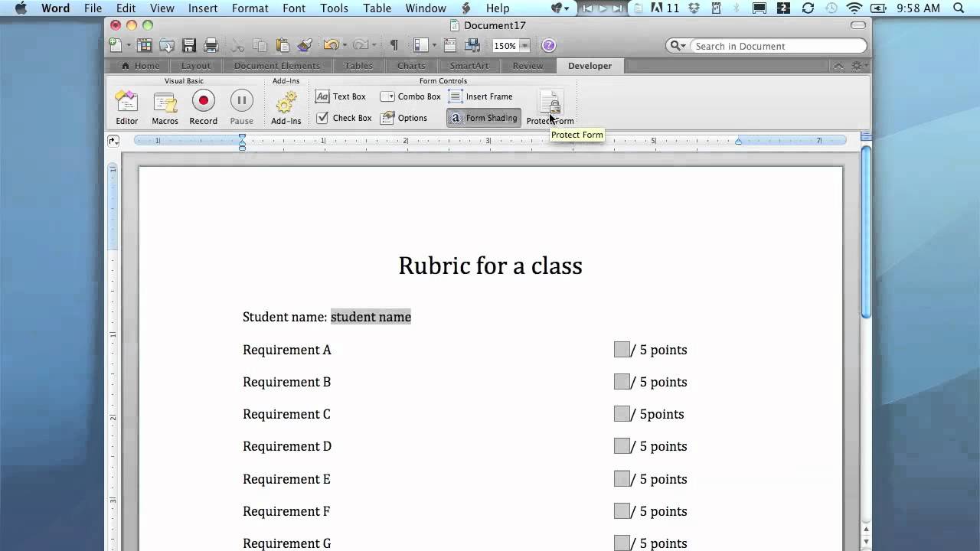Viewport: 980px width, 551px height.
Task: Open the Document Elements tab
Action: (x=277, y=66)
